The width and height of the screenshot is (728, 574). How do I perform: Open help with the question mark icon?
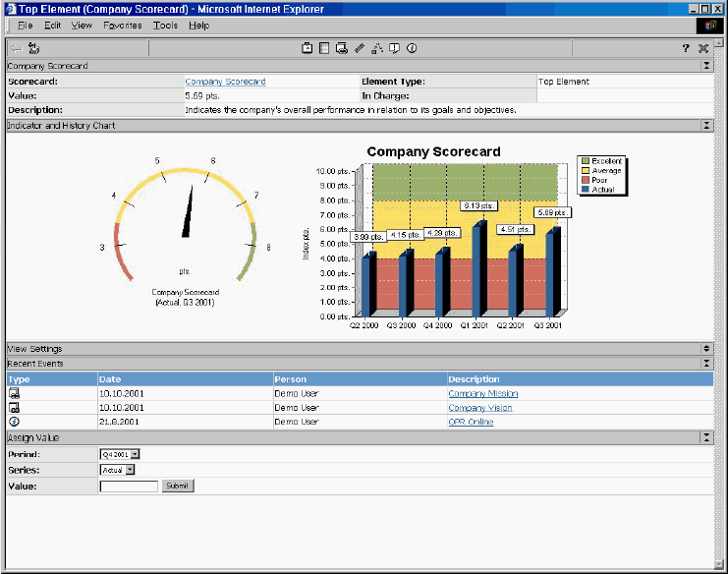pos(686,47)
